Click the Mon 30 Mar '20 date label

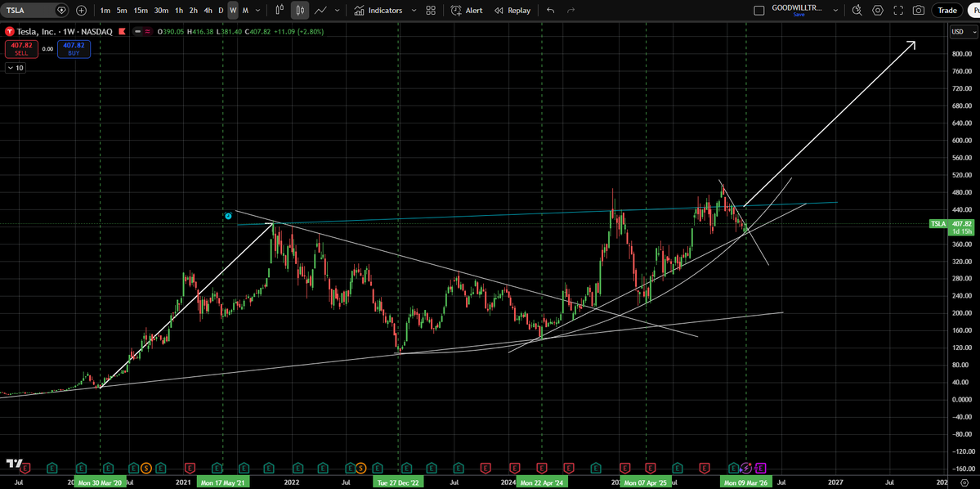pos(100,482)
